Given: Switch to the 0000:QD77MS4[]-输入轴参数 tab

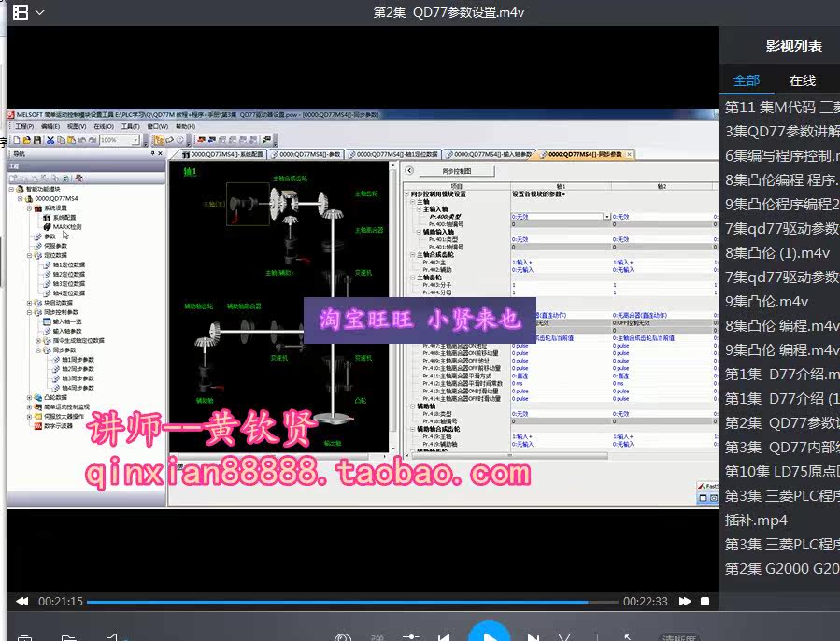Looking at the screenshot, I should pos(489,154).
